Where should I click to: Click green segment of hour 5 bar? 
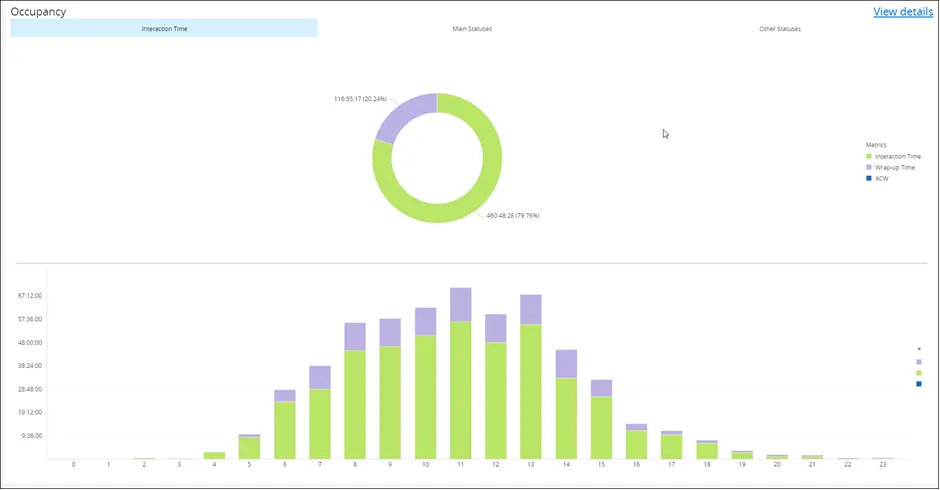pyautogui.click(x=249, y=449)
